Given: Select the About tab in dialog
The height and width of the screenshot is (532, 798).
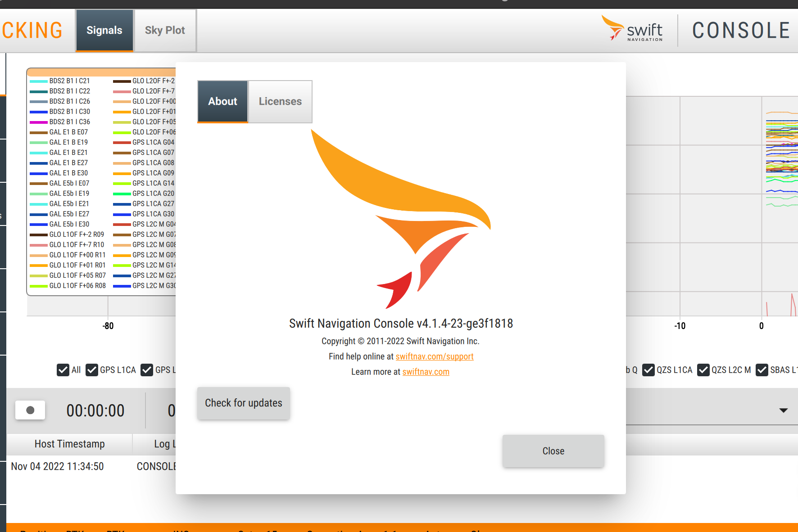Looking at the screenshot, I should point(223,102).
